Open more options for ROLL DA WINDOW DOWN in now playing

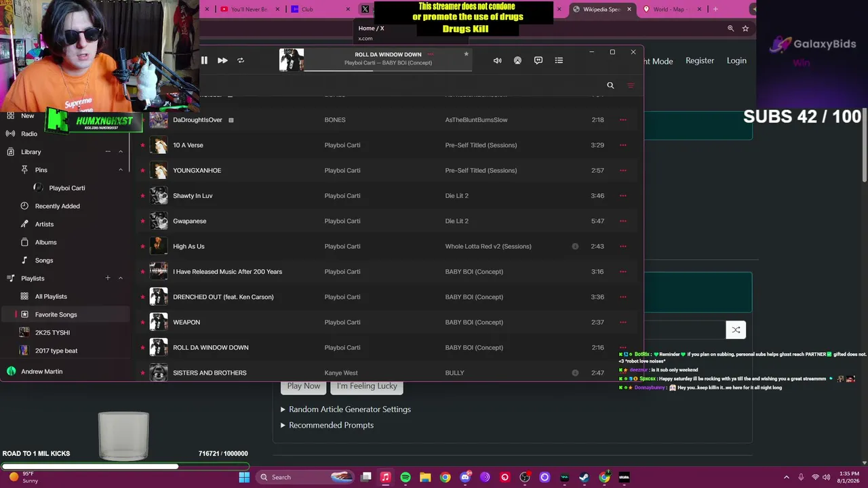(430, 54)
